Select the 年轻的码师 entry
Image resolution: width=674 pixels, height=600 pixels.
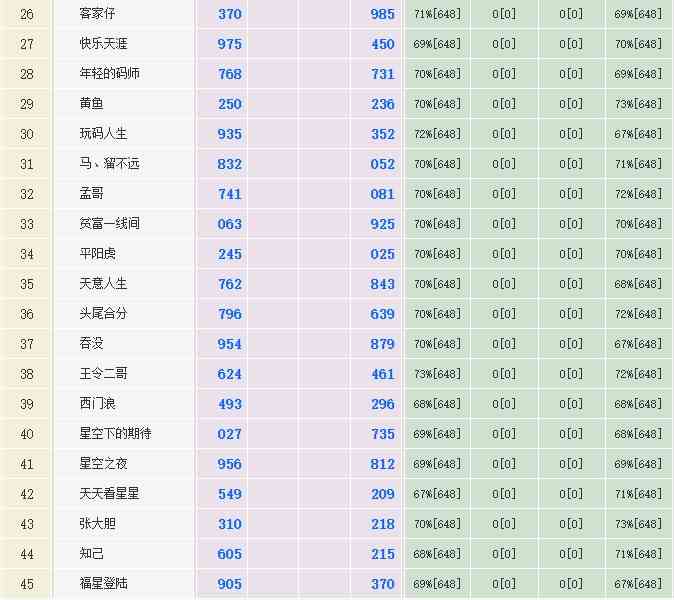point(110,74)
